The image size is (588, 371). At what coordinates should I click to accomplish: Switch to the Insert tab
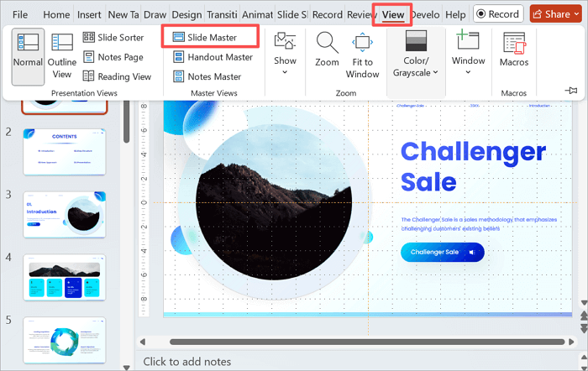coord(89,14)
